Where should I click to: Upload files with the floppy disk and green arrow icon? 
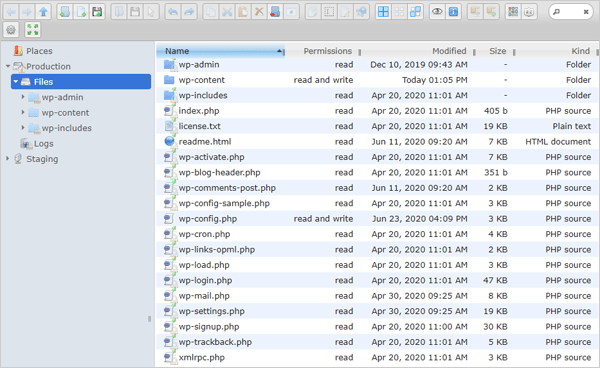[98, 12]
